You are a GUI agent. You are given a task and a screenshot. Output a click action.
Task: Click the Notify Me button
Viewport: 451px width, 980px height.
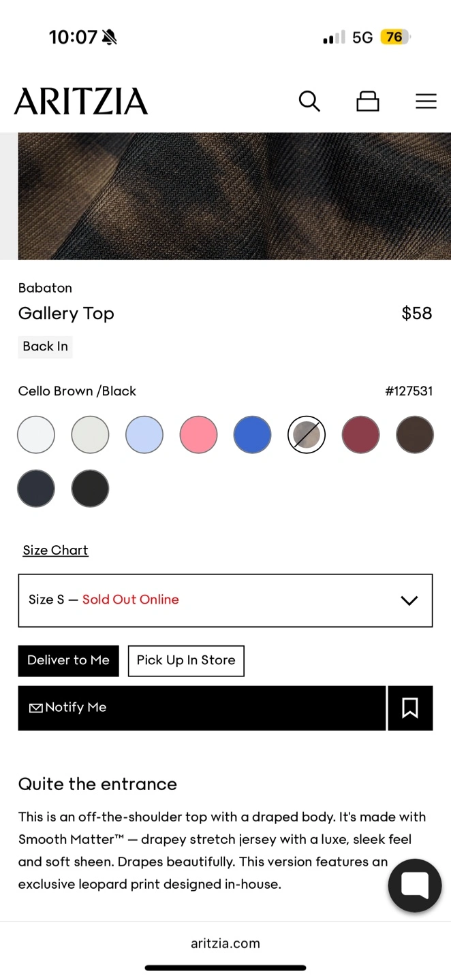click(202, 708)
